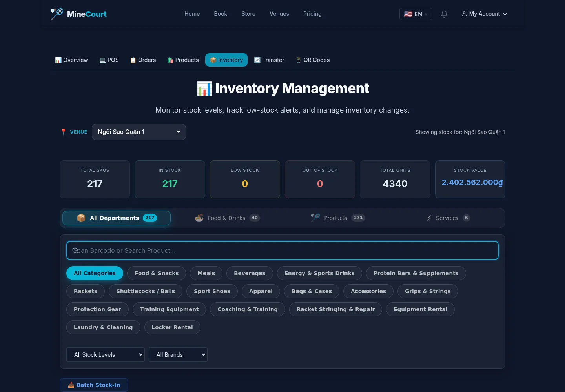This screenshot has height=392, width=565.
Task: Expand the My Account menu
Action: 484,14
